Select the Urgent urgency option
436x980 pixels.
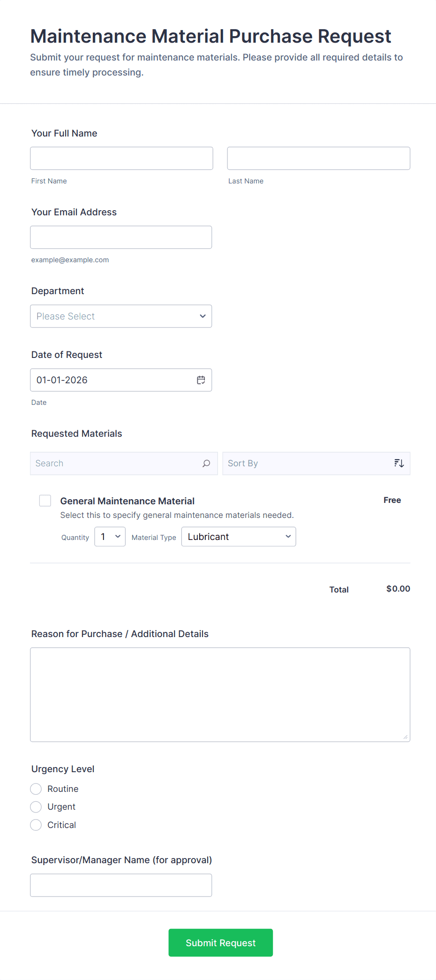(36, 807)
